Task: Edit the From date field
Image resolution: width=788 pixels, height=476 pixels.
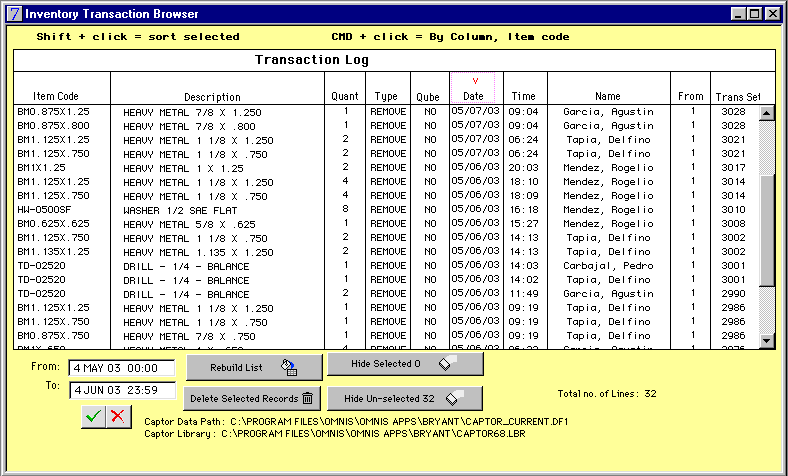Action: 122,368
